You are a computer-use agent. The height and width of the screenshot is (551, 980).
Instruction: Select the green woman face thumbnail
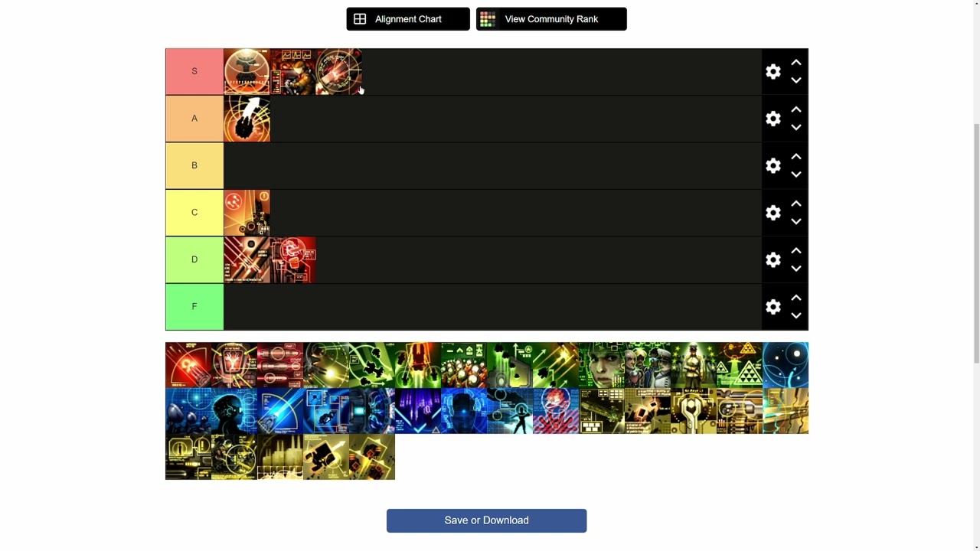tap(602, 365)
